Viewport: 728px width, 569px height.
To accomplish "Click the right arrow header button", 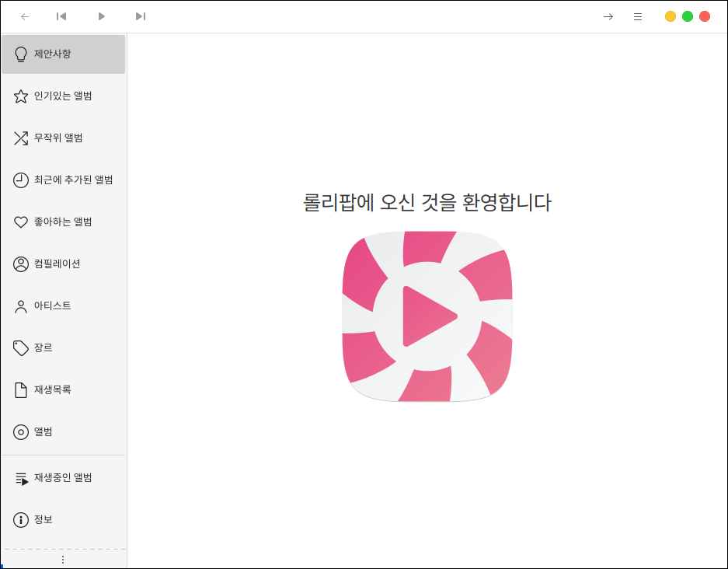I will point(608,16).
